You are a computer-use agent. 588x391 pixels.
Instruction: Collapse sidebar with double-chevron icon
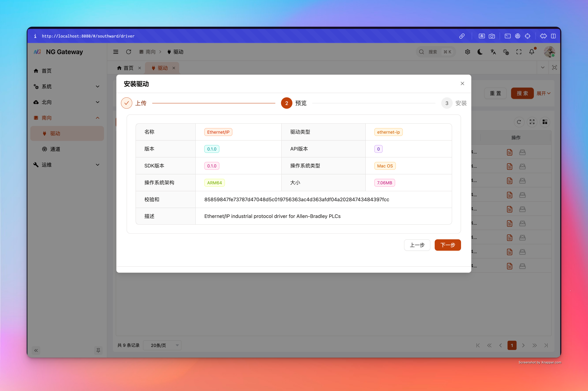click(36, 350)
